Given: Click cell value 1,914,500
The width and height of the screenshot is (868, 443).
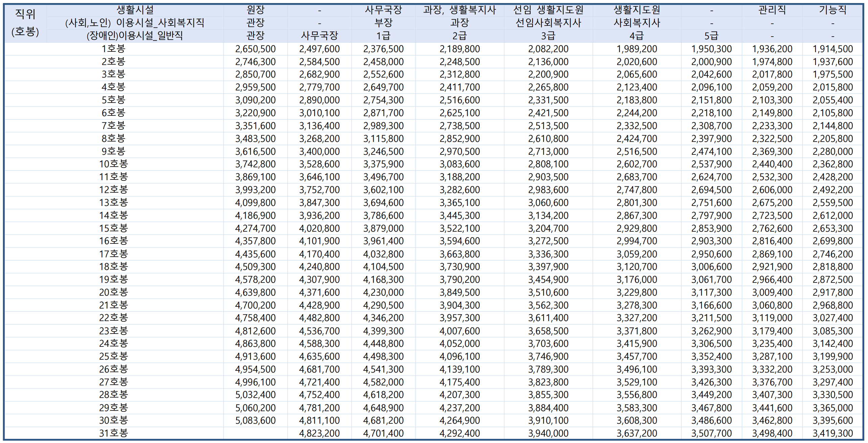Looking at the screenshot, I should tap(832, 49).
